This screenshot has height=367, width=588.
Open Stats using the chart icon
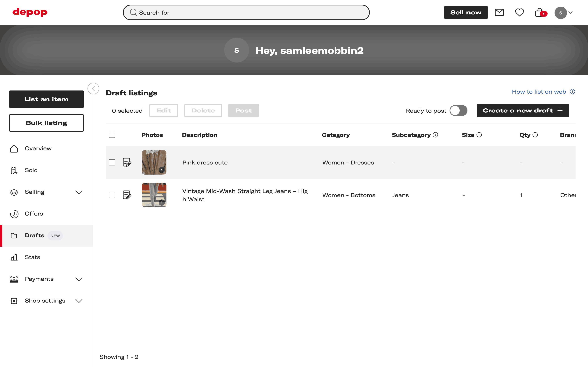point(14,257)
